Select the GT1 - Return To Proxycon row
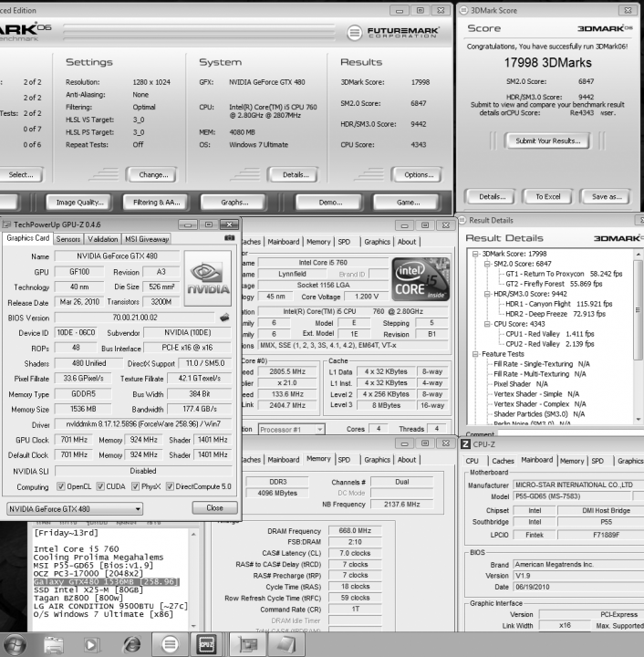 tap(564, 274)
